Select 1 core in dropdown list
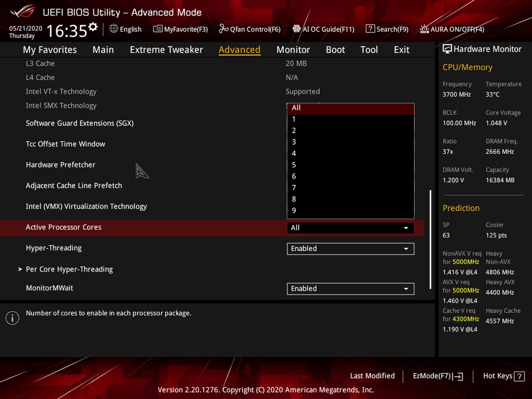532x399 pixels. coord(351,119)
